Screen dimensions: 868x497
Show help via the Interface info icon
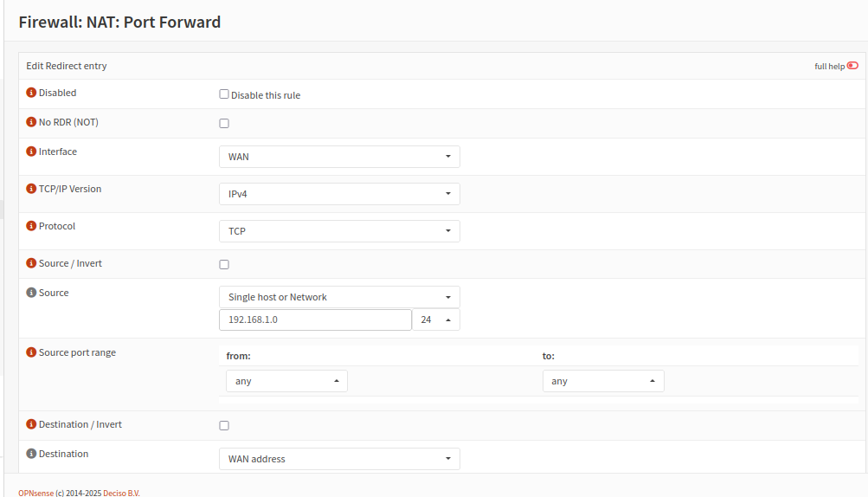click(x=31, y=152)
